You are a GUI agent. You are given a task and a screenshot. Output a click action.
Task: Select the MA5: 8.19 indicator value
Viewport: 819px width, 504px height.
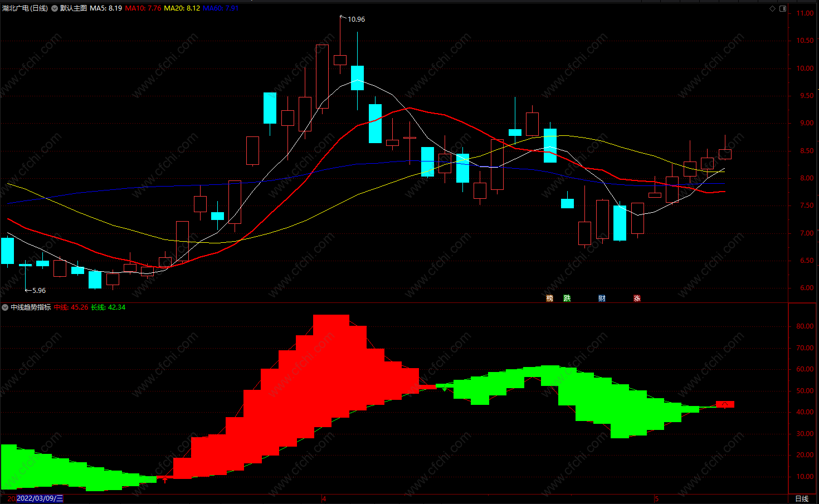(x=106, y=8)
